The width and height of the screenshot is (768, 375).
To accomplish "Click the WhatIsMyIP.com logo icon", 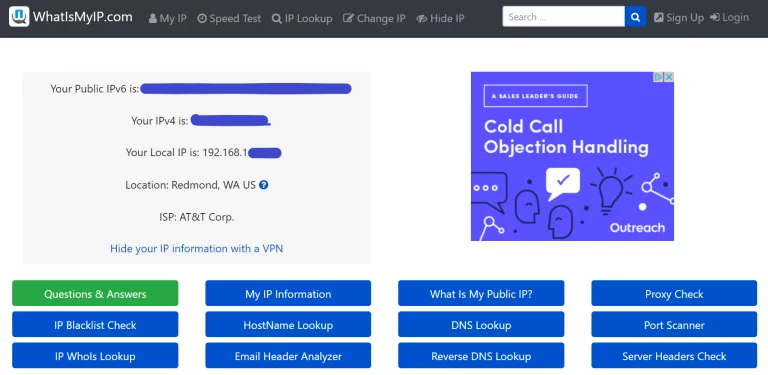I will 19,17.
